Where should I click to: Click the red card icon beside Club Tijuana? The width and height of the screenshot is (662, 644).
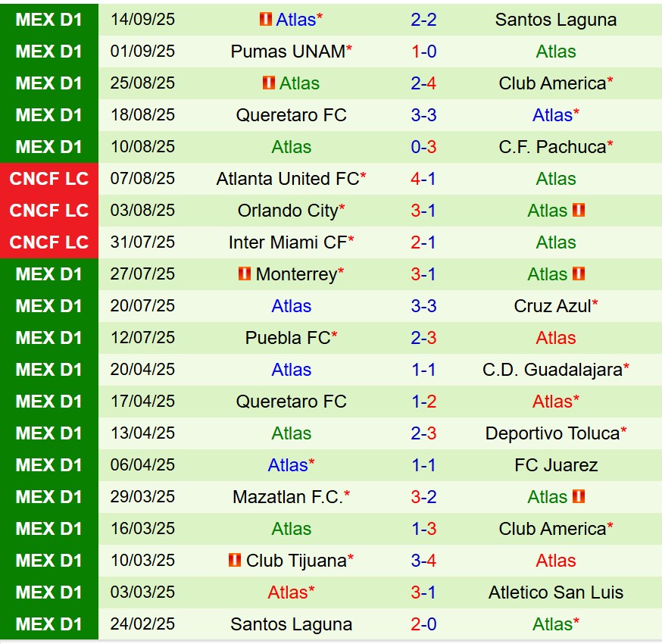235,561
